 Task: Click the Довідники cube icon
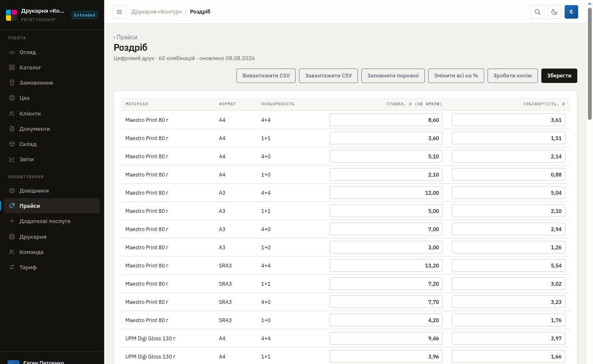point(12,191)
